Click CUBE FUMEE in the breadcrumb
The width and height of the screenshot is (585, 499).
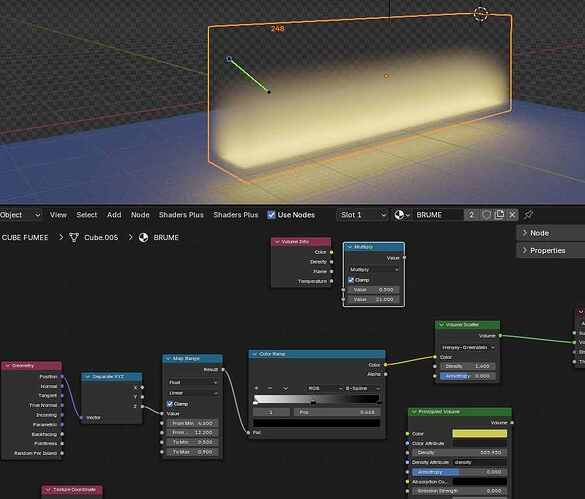click(25, 237)
